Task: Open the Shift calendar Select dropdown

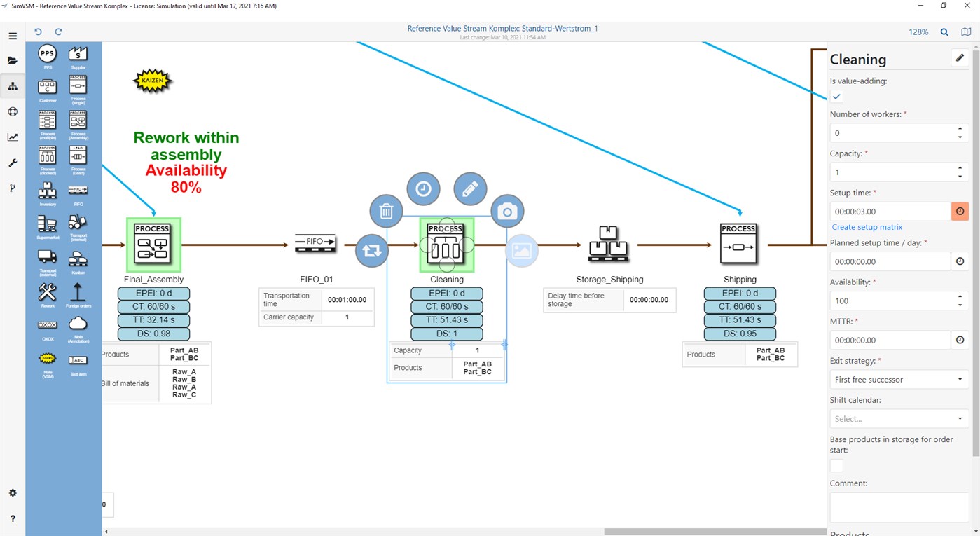Action: [x=899, y=418]
